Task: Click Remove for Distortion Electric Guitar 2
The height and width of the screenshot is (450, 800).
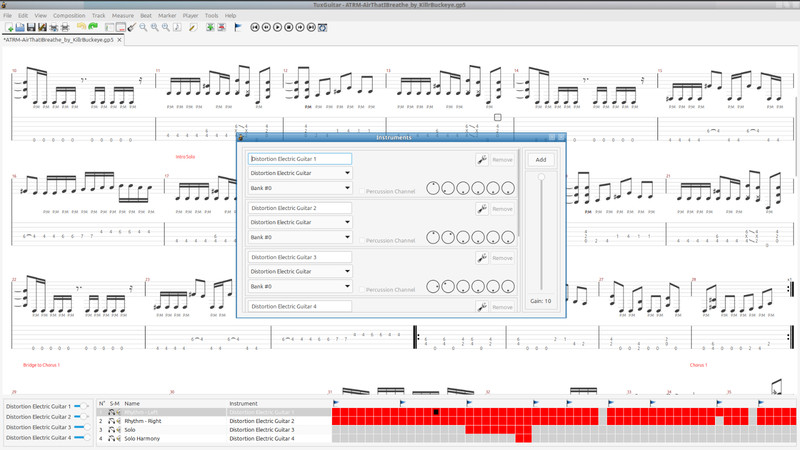Action: click(503, 209)
